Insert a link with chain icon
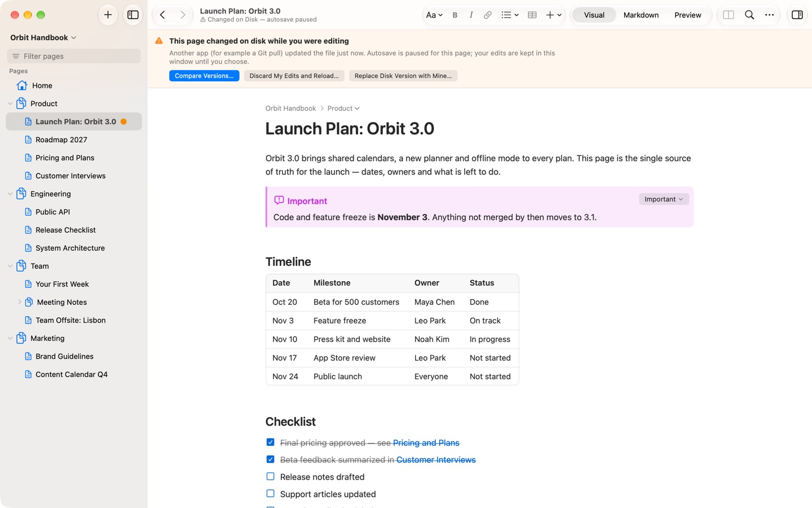This screenshot has height=508, width=812. 487,15
